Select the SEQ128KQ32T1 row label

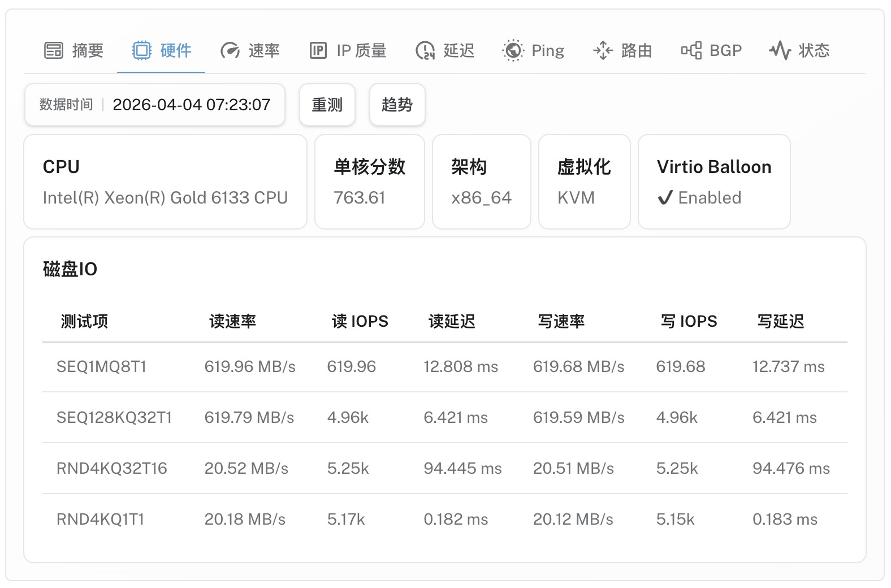point(114,418)
